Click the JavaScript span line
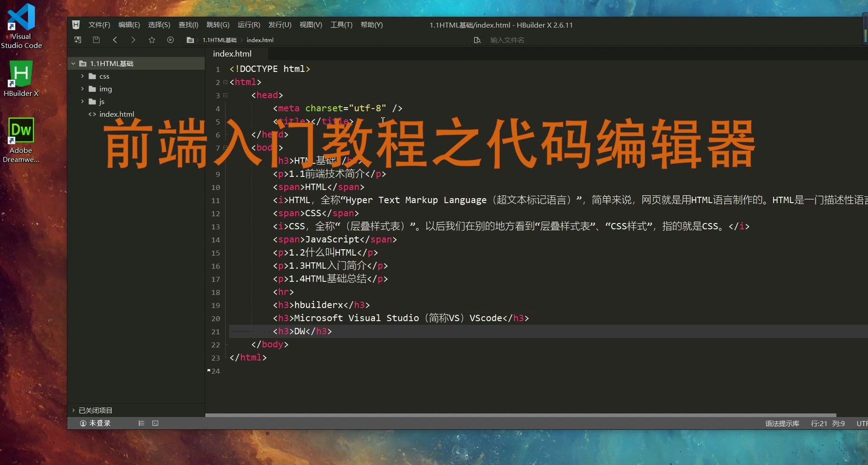 (x=335, y=240)
